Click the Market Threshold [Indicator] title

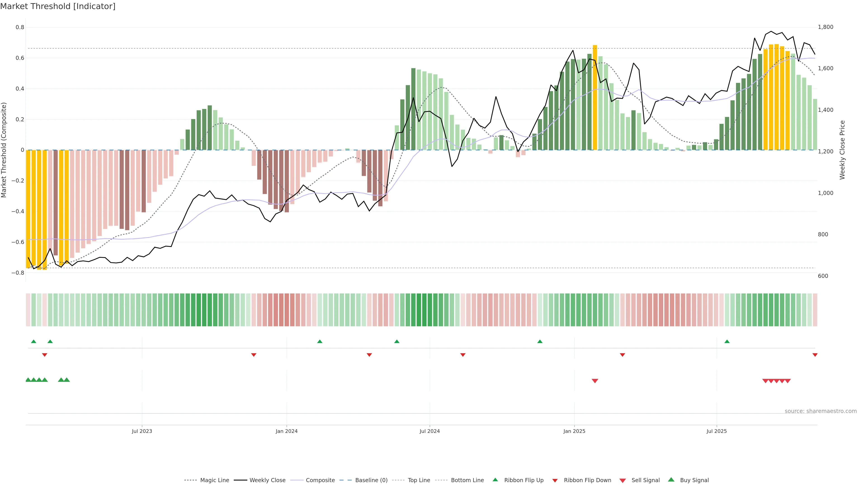coord(58,6)
